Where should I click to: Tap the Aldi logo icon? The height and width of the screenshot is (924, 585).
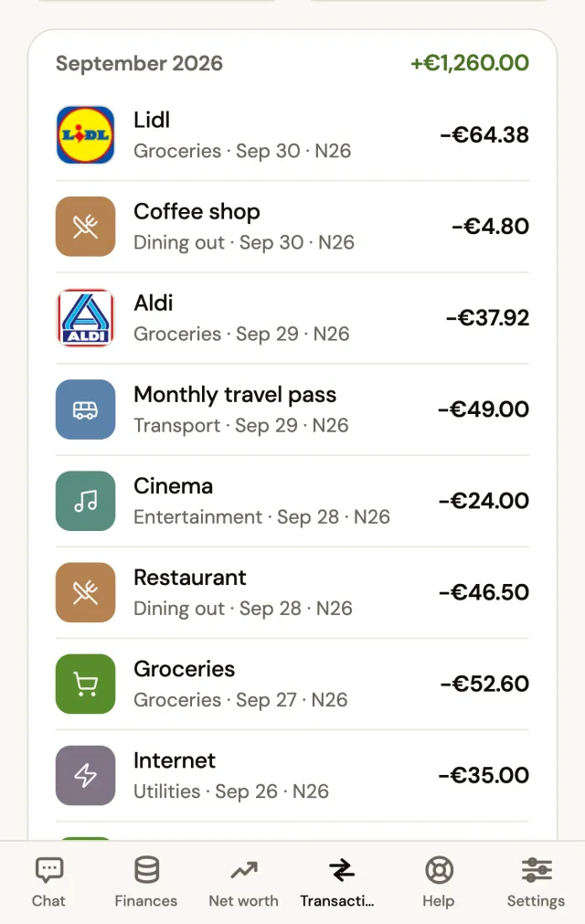(85, 318)
